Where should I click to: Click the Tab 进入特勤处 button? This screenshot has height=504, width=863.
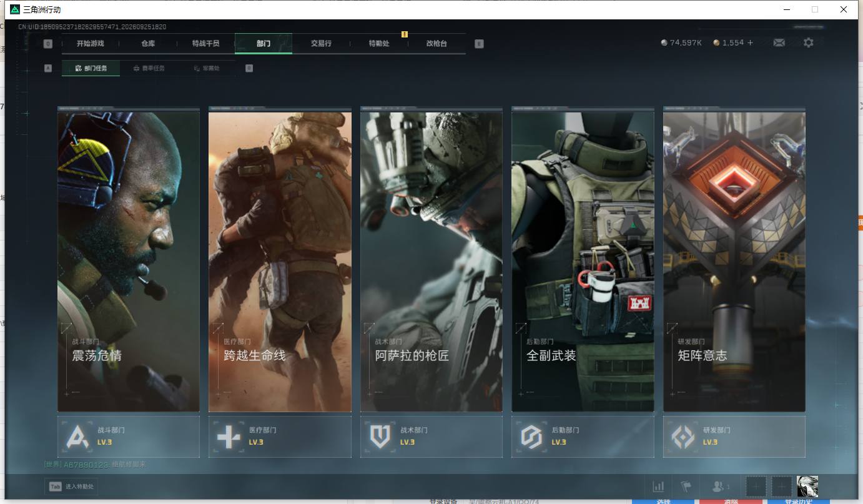point(71,487)
